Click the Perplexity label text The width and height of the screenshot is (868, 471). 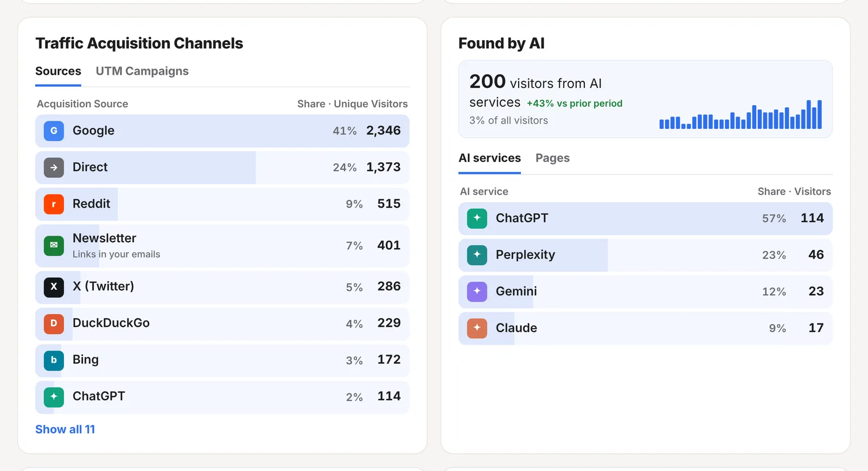[525, 255]
